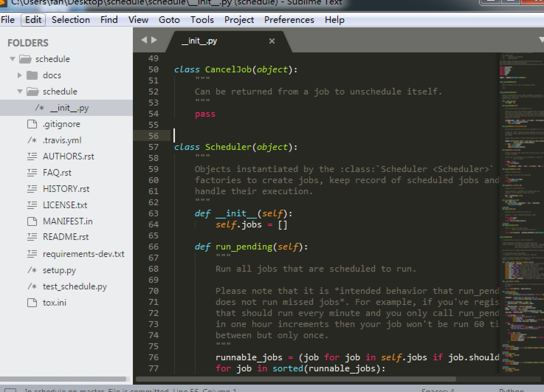
Task: Open README.rst from the sidebar
Action: (66, 237)
